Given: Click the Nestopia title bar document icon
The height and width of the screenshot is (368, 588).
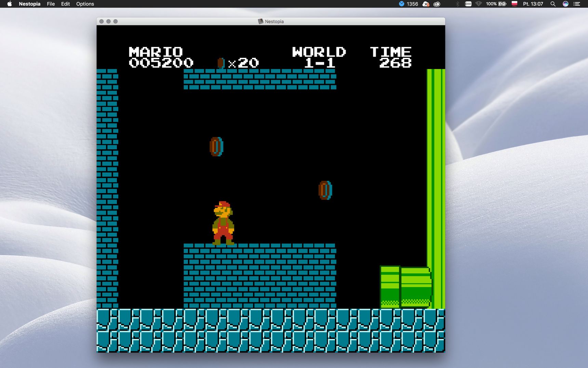Looking at the screenshot, I should coord(260,21).
